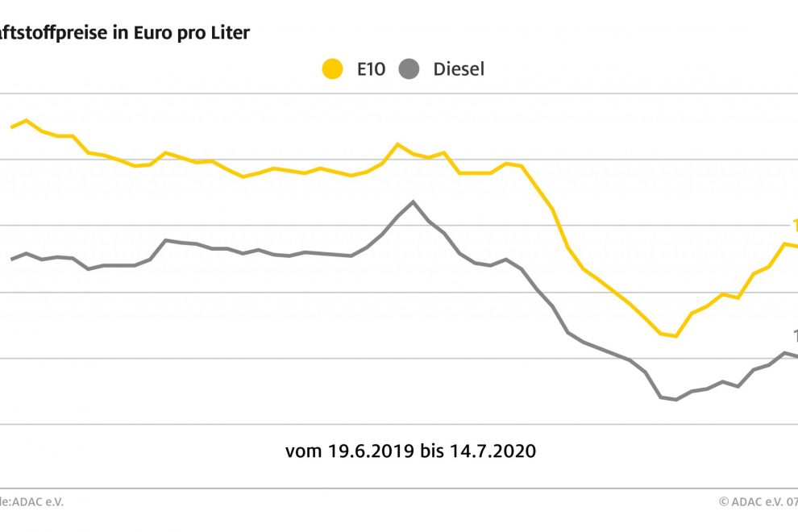The image size is (798, 532).
Task: Click the cut-off Diesel value label at right edge
Action: click(795, 336)
